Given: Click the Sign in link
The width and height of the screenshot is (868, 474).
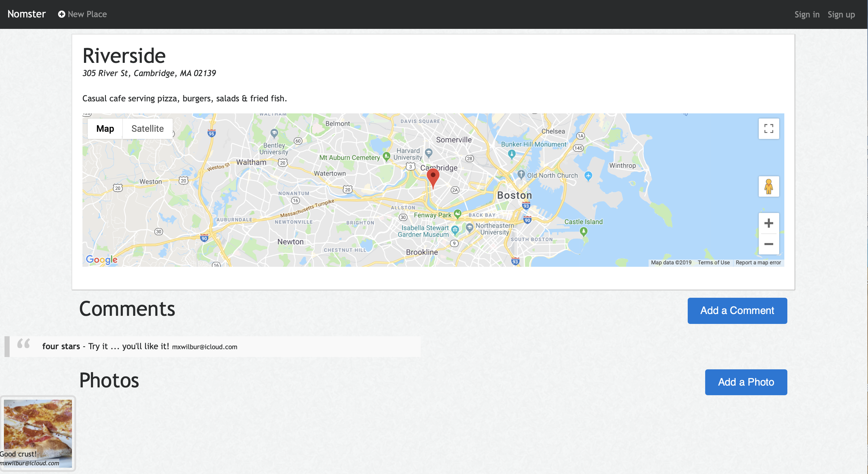Looking at the screenshot, I should click(x=807, y=14).
